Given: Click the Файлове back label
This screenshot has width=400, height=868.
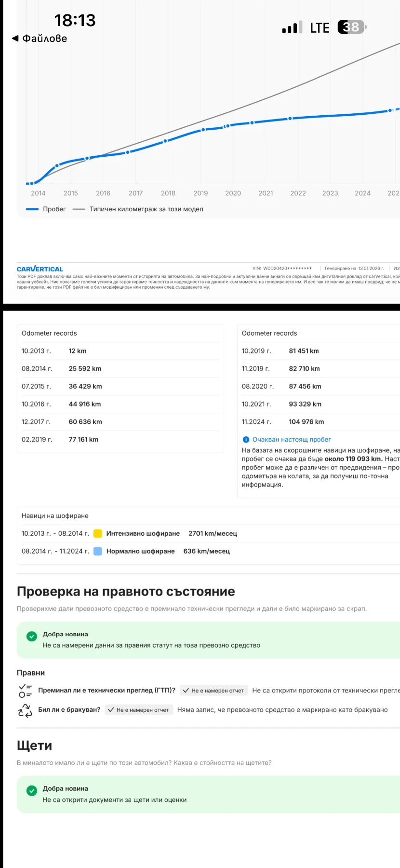Looking at the screenshot, I should tap(44, 39).
